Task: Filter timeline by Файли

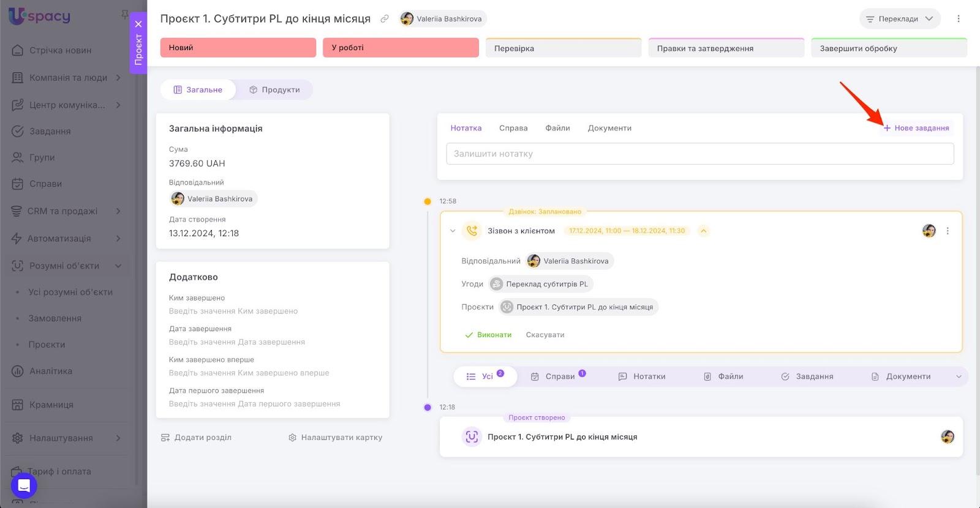Action: coord(723,376)
